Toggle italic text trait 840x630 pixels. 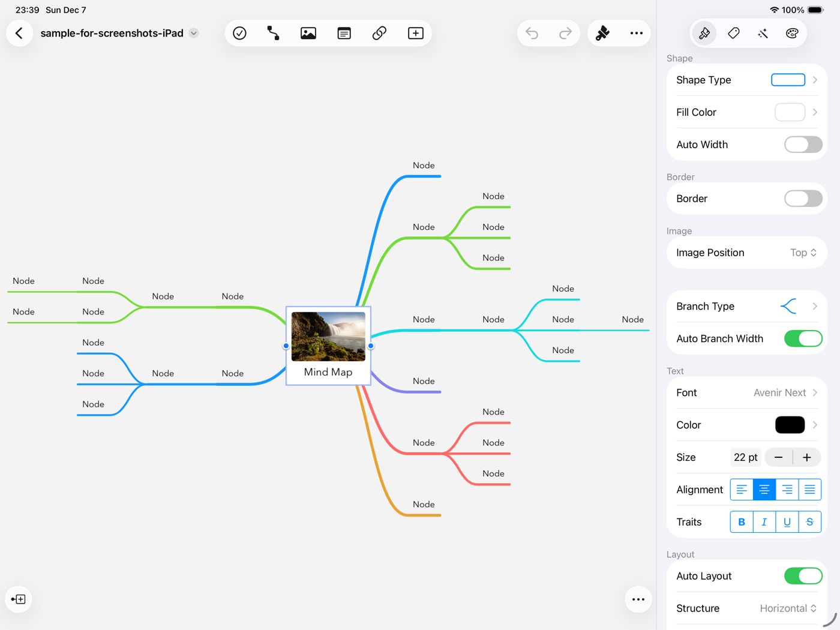[x=764, y=522]
